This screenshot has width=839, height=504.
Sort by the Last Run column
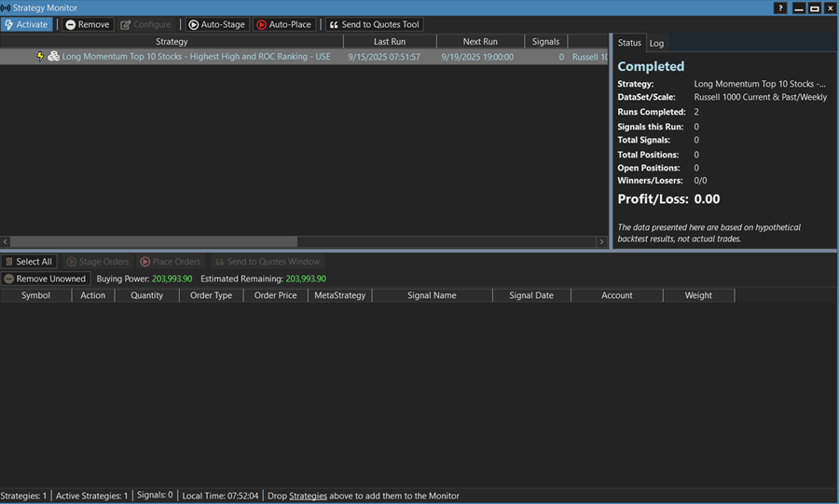point(389,42)
